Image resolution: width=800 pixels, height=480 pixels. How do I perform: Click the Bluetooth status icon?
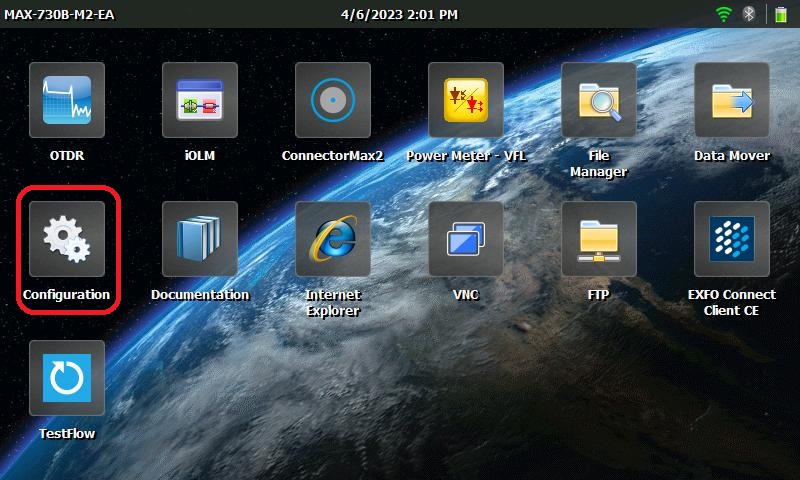pyautogui.click(x=748, y=14)
